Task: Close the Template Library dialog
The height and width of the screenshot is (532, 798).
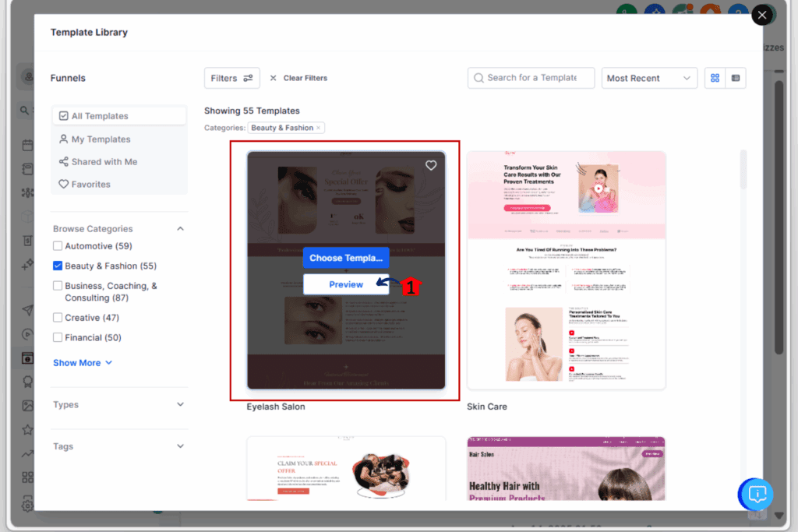Action: tap(762, 16)
